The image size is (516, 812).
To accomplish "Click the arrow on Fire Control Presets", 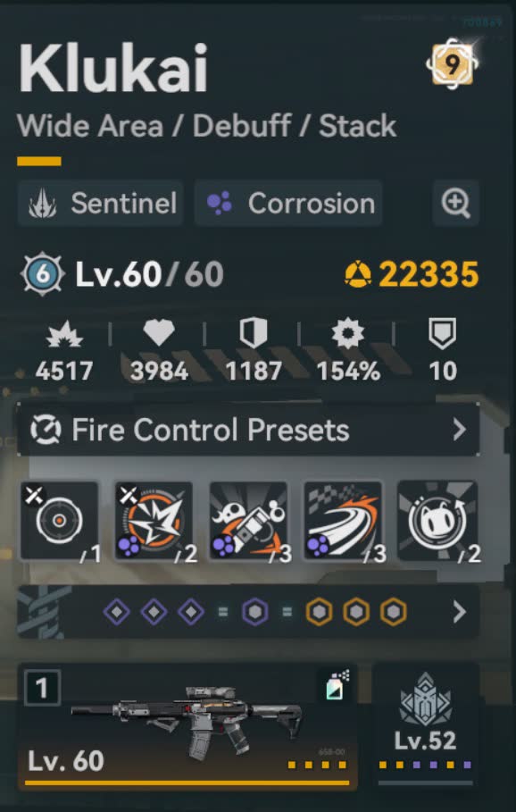I will click(459, 430).
